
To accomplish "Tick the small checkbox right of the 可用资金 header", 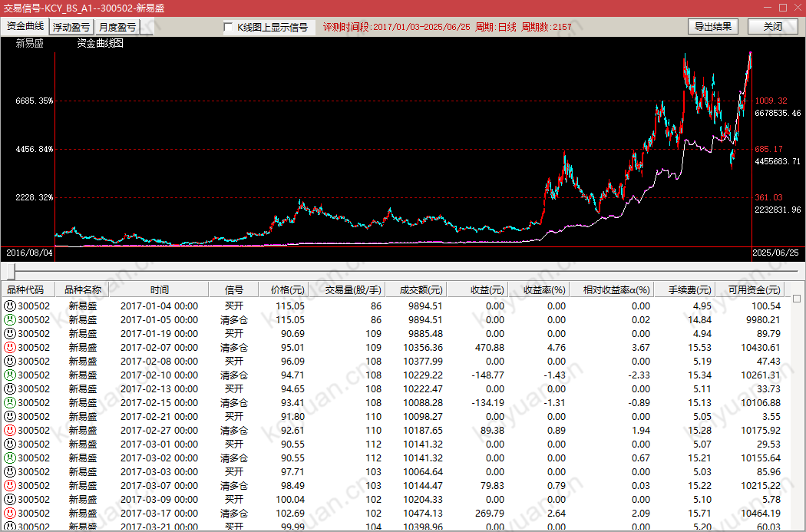I will 797,299.
